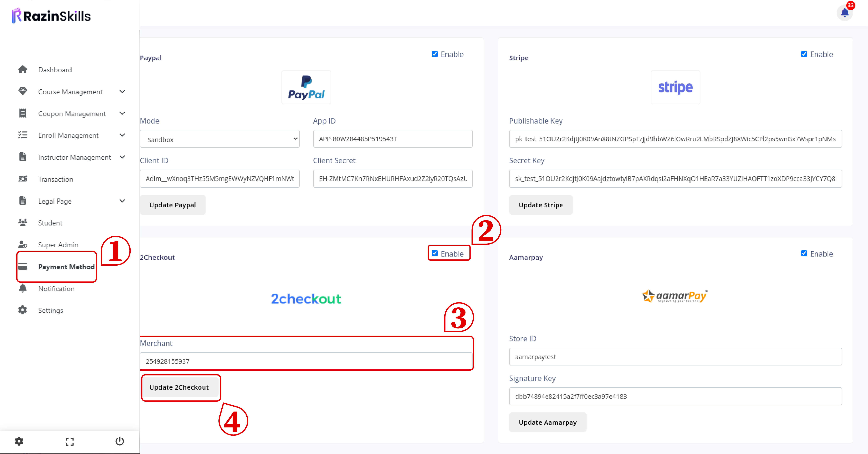Focus the Paypal App ID field
This screenshot has width=868, height=454.
tap(393, 139)
